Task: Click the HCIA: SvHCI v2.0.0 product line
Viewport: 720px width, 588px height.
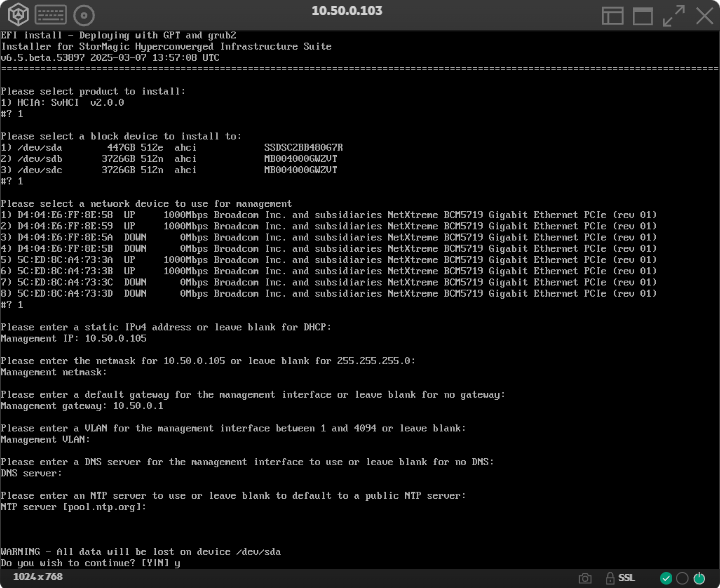Action: pyautogui.click(x=62, y=102)
